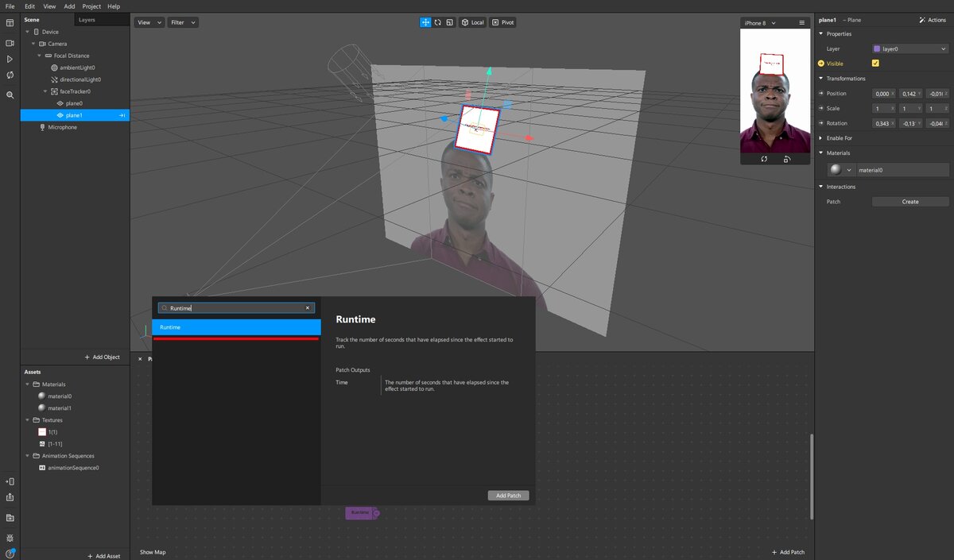Click the Runtime search input field
The image size is (954, 560).
click(236, 307)
